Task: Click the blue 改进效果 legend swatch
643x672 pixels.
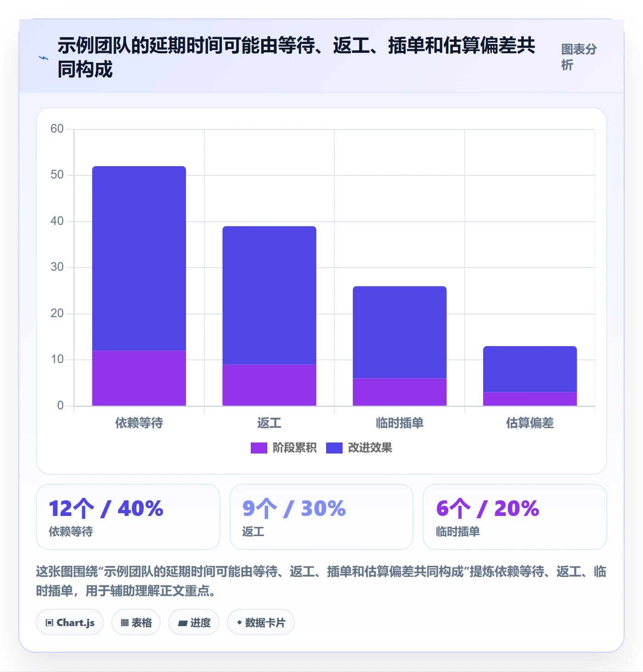Action: click(x=334, y=448)
